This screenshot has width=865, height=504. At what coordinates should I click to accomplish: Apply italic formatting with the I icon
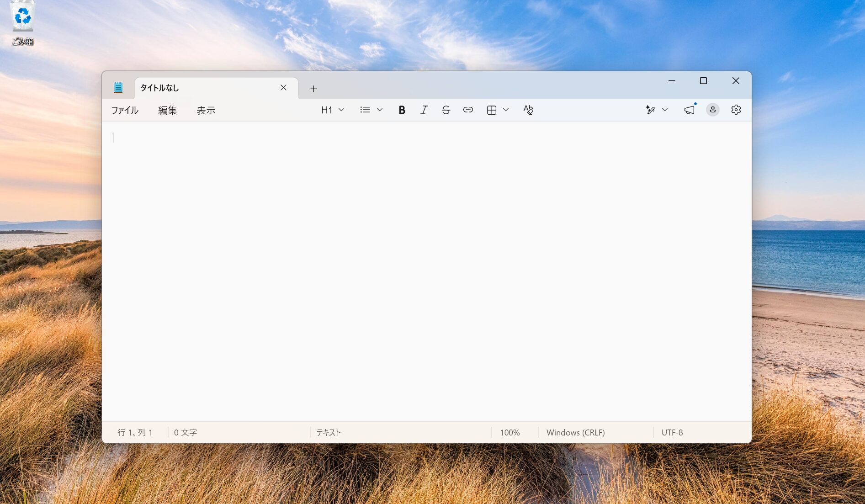pyautogui.click(x=424, y=110)
